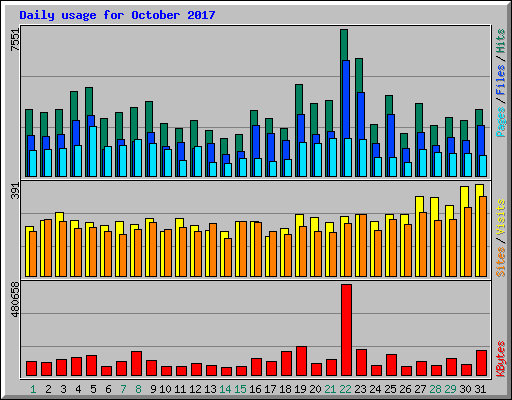Viewport: 512px width, 400px height.
Task: Click day label '31' on the x-axis
Action: click(480, 389)
